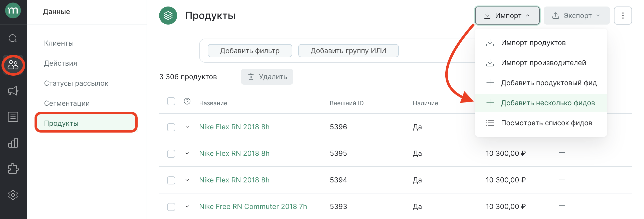The height and width of the screenshot is (219, 644).
Task: Select "Импорт продуктов" menu item
Action: (x=533, y=43)
